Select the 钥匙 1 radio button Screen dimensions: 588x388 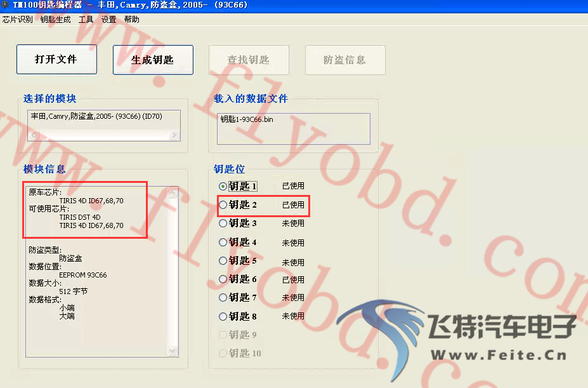[223, 186]
